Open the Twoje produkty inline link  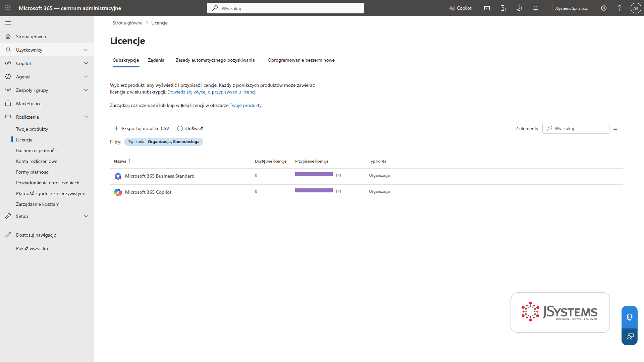click(x=246, y=105)
